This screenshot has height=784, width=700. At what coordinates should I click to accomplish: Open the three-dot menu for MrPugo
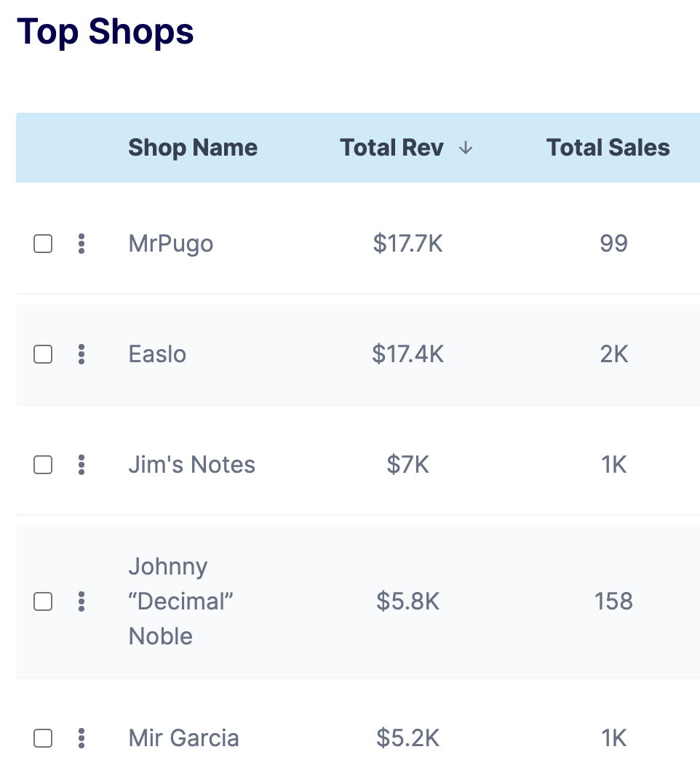tap(81, 244)
